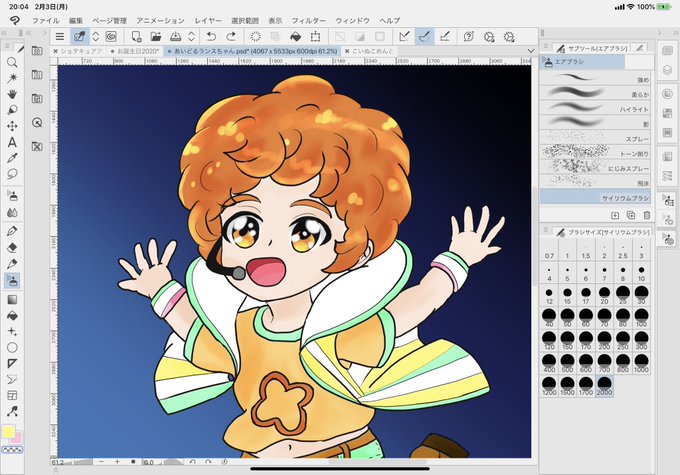Choose the スプレー sub tool

click(595, 137)
